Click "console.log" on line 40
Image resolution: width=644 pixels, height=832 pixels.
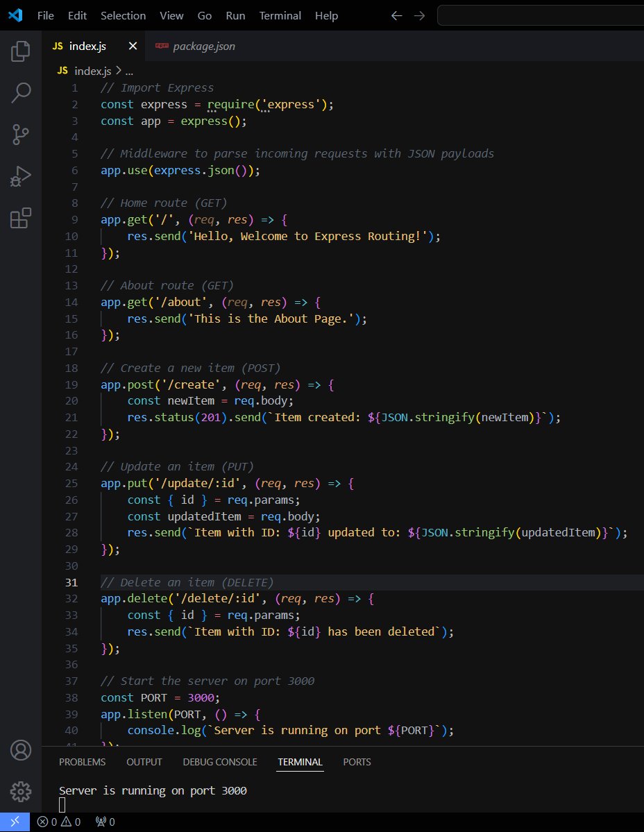pos(164,731)
